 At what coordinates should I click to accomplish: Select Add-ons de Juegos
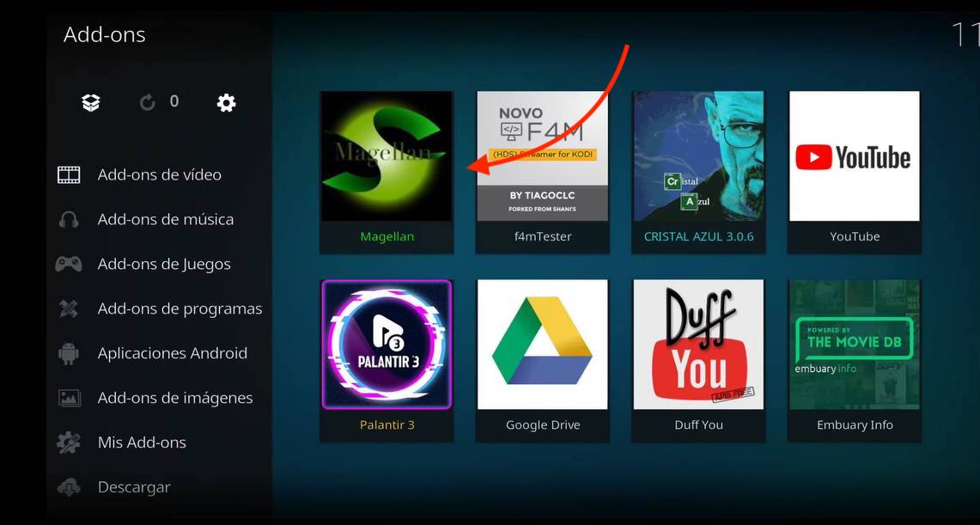click(x=164, y=264)
